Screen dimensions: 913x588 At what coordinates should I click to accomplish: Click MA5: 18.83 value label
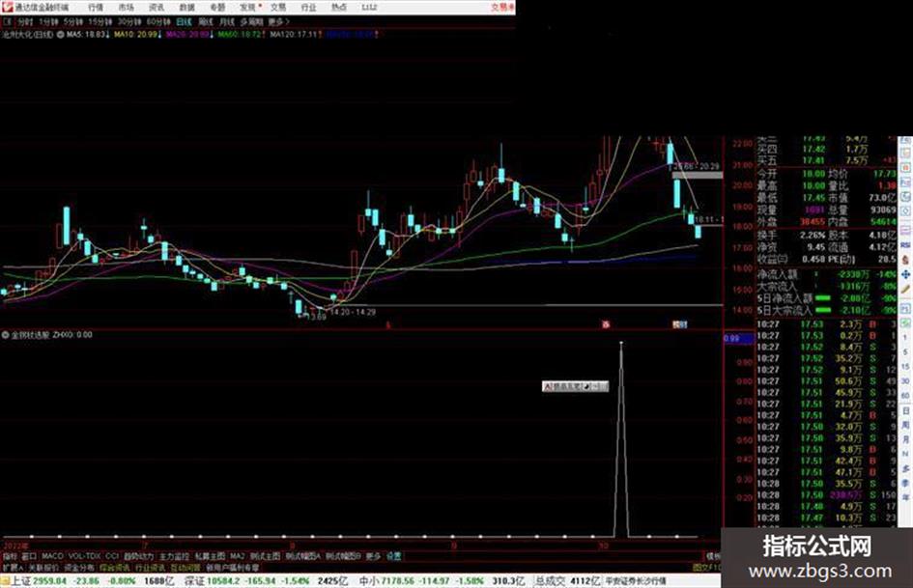[87, 35]
